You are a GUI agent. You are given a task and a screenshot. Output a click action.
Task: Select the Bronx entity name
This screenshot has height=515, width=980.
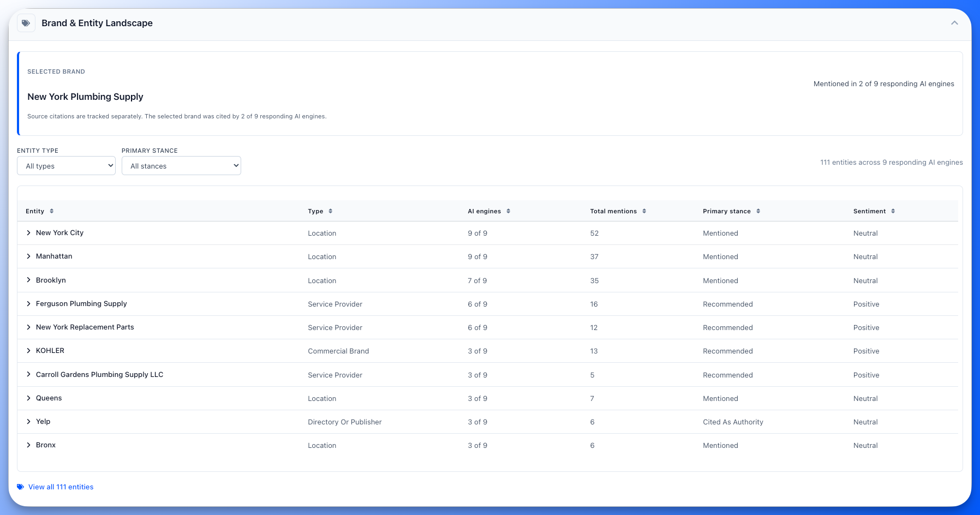point(46,445)
